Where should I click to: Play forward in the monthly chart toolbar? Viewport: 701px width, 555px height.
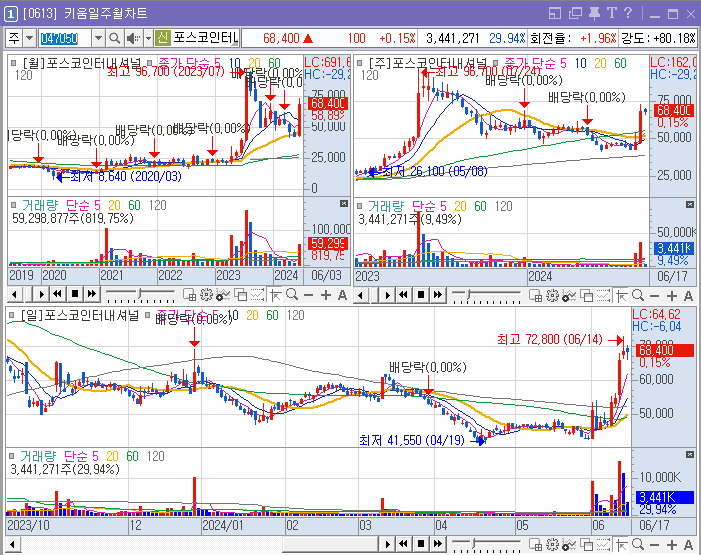pos(42,294)
